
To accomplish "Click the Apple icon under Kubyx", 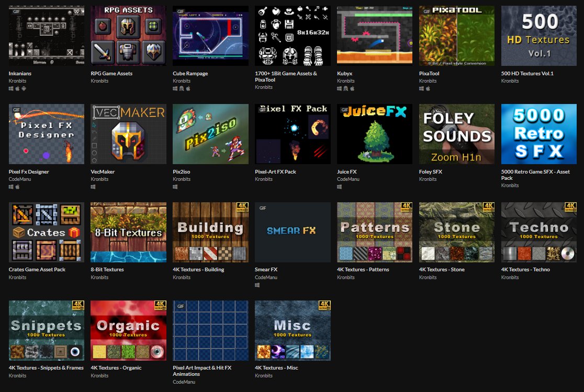I will pyautogui.click(x=352, y=88).
